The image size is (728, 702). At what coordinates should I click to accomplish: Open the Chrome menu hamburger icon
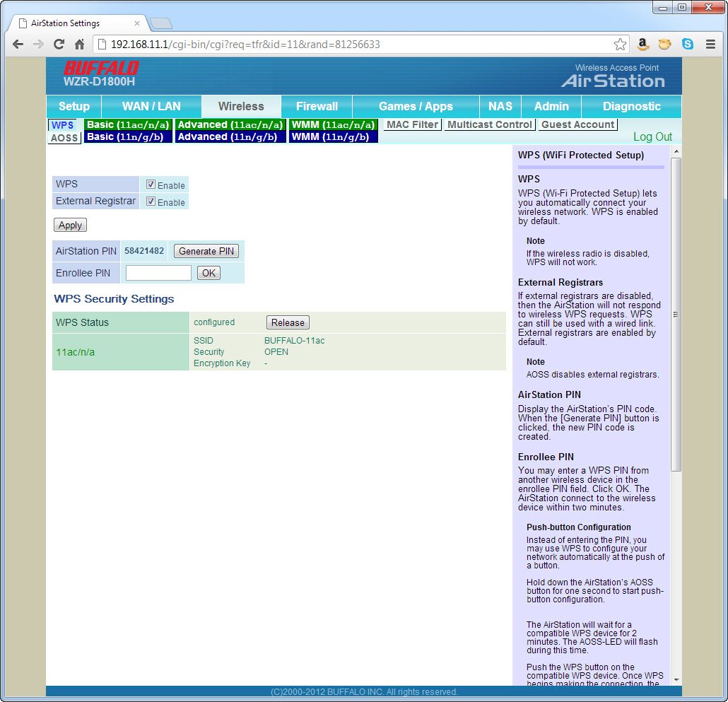pos(710,45)
